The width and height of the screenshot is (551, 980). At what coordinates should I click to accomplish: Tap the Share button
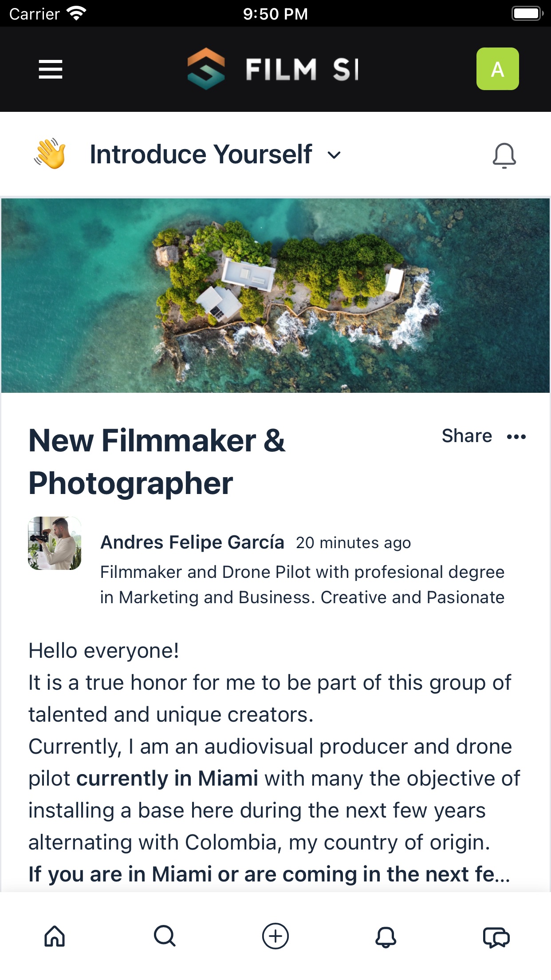pos(467,436)
